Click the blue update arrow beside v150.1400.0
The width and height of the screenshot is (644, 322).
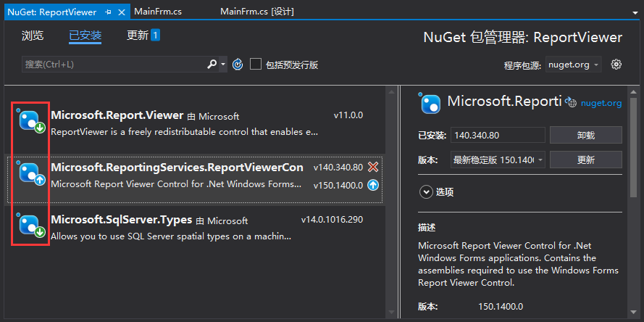pyautogui.click(x=373, y=185)
